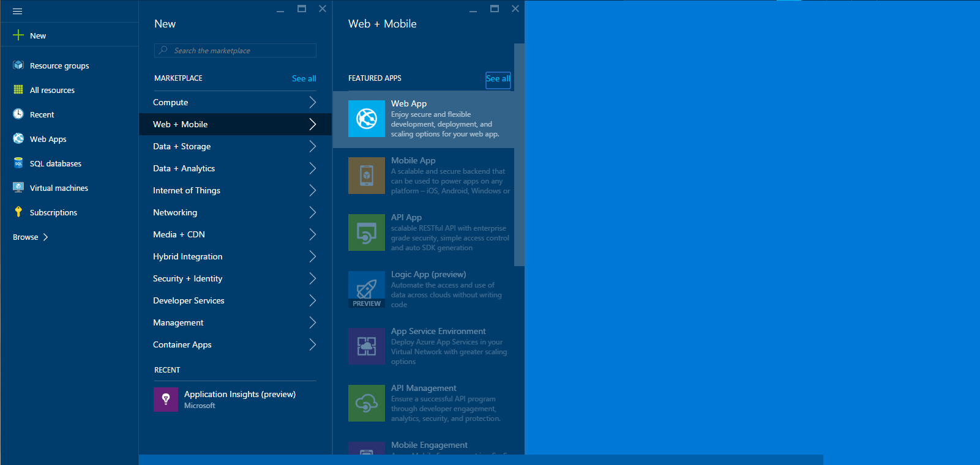Screen dimensions: 980x465
Task: Click the API App tile icon
Action: 367,232
